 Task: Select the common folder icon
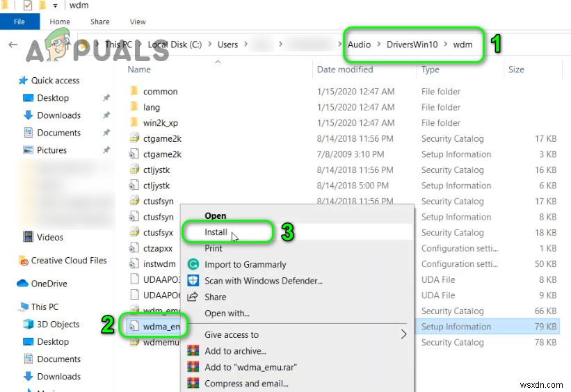(134, 90)
